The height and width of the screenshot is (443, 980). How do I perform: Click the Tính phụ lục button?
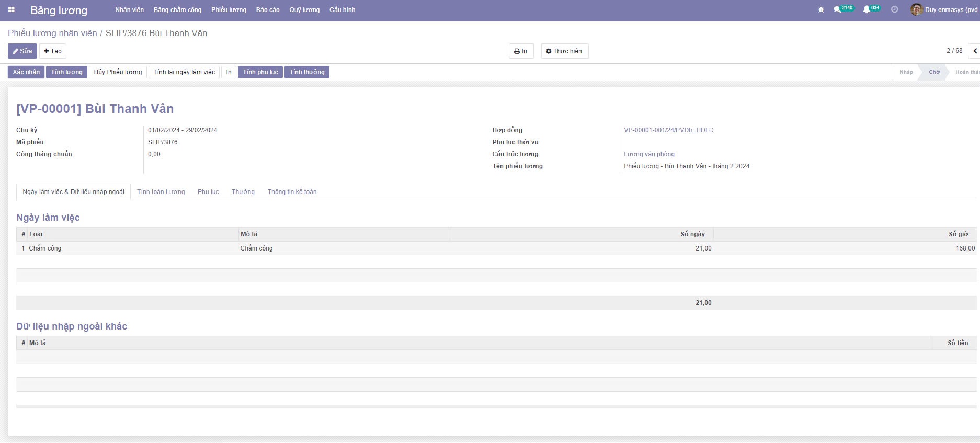pos(260,72)
